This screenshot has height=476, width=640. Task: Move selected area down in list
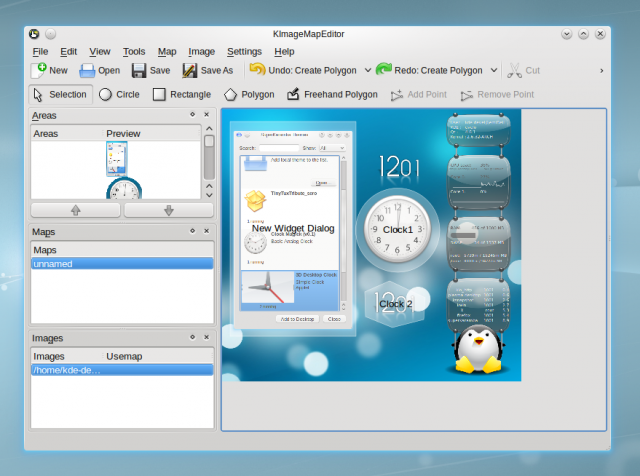pos(168,210)
